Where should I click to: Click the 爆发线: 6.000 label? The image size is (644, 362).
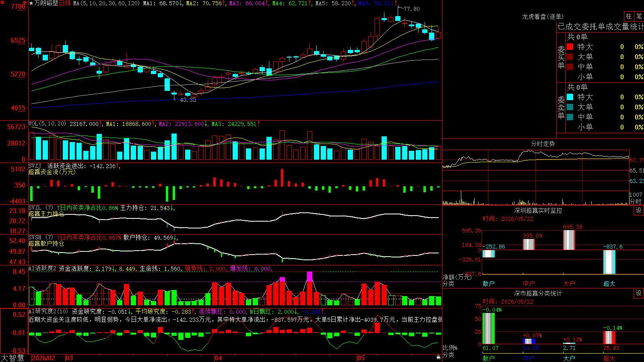[251, 269]
